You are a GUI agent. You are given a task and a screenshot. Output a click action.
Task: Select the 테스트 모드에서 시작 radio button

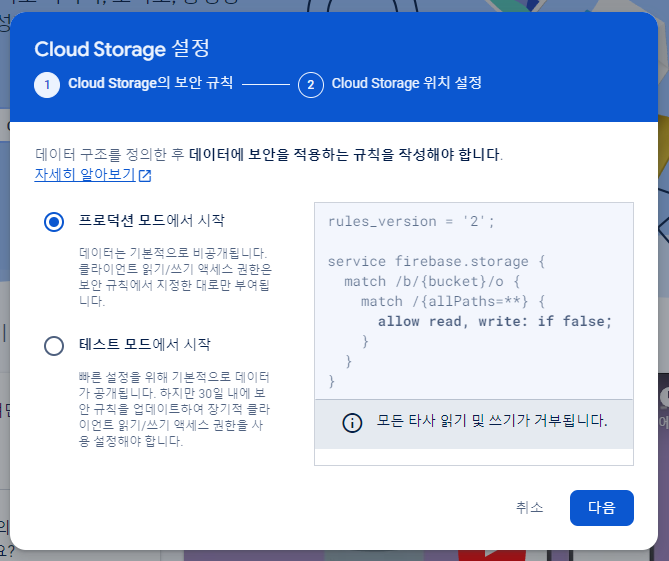(x=54, y=346)
